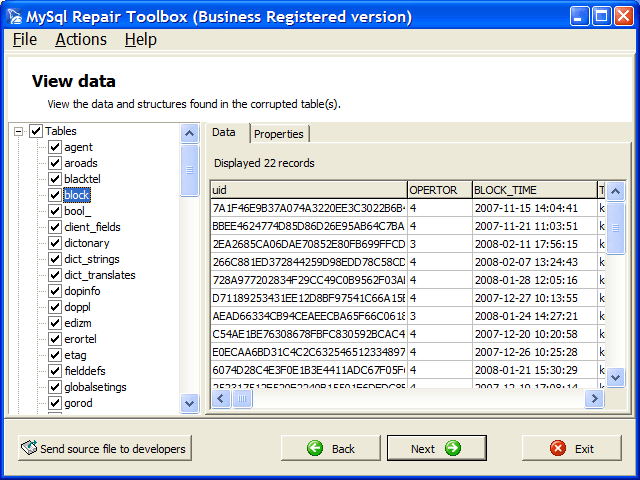This screenshot has width=640, height=480.
Task: Click the cell 2008-01-28 12:05:16
Action: click(x=535, y=280)
